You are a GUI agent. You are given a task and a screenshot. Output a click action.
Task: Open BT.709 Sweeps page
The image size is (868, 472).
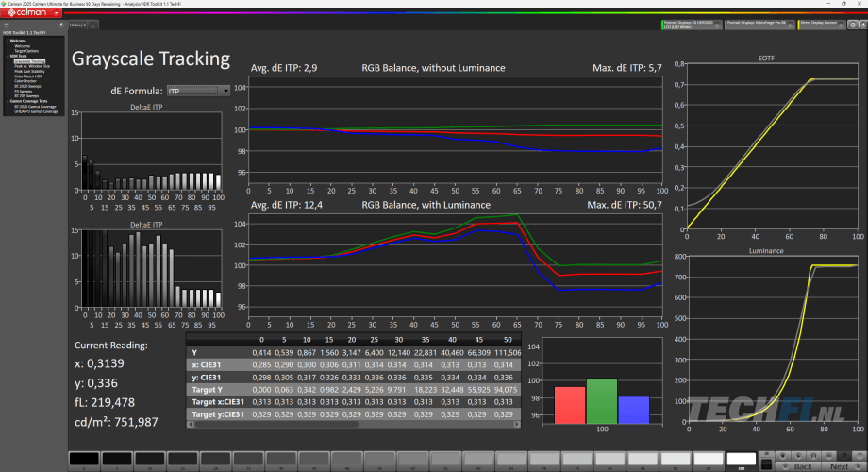26,96
